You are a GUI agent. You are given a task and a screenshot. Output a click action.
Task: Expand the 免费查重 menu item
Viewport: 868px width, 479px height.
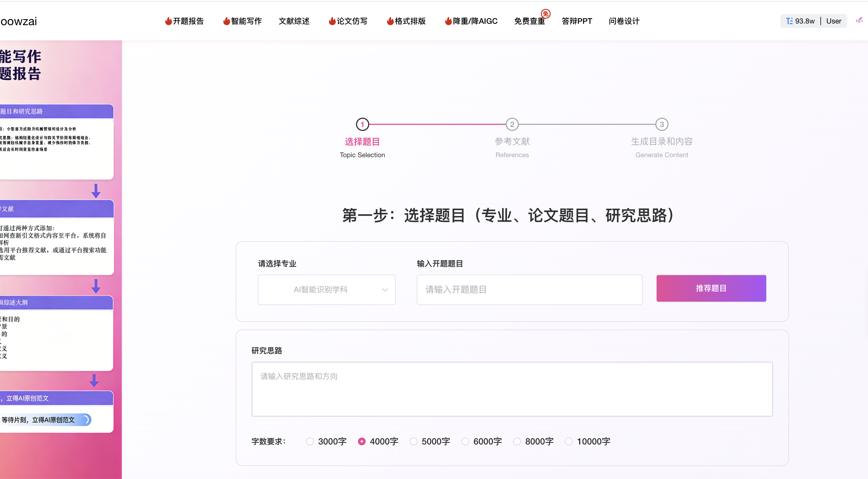[530, 21]
